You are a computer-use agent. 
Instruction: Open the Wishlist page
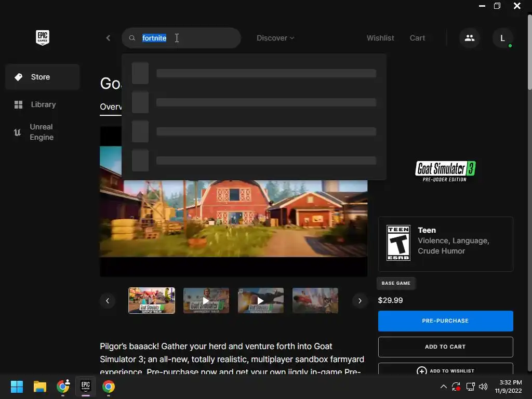click(380, 38)
